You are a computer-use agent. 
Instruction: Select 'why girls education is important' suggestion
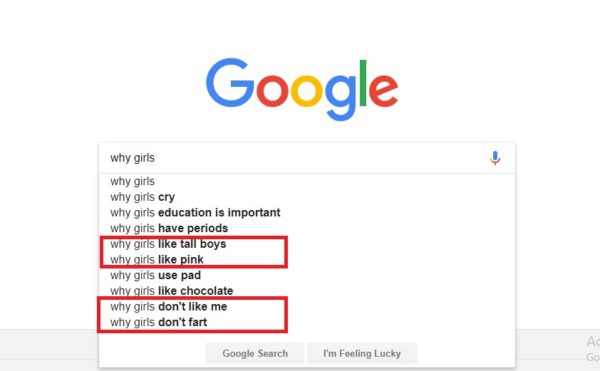pos(307,213)
